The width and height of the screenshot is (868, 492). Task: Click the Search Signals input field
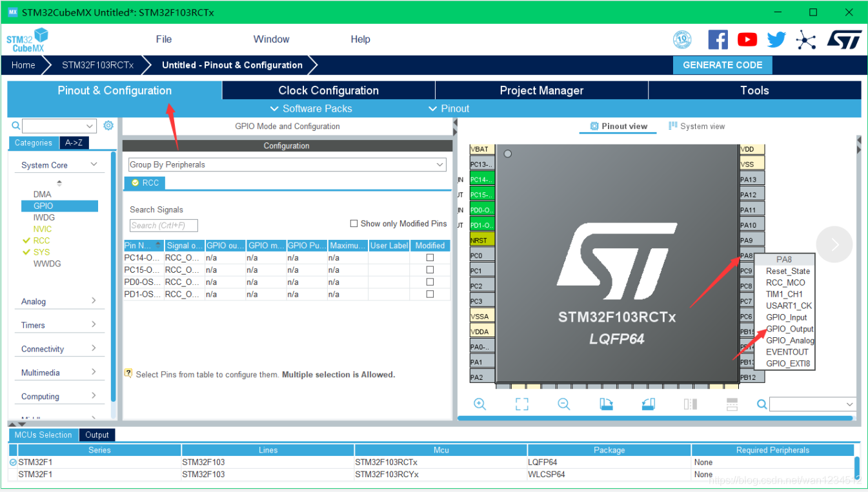pyautogui.click(x=163, y=226)
